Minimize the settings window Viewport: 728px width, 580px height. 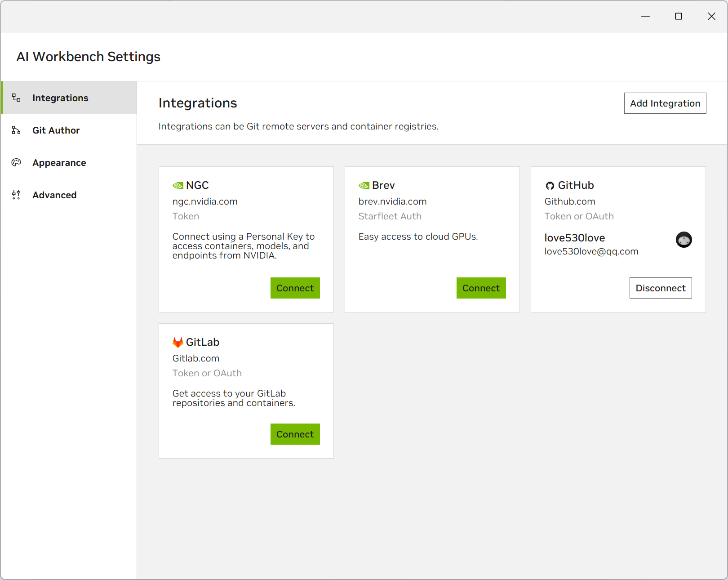click(645, 16)
